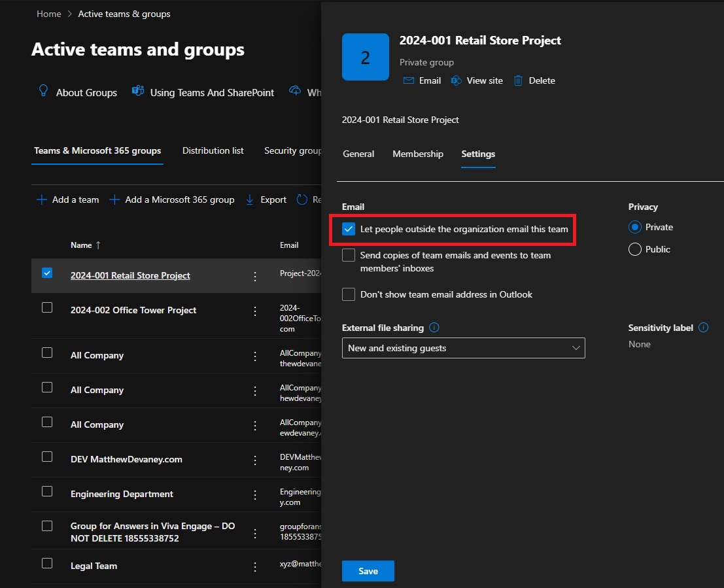Refresh the groups list
Screen dimensions: 724x588
[x=301, y=199]
